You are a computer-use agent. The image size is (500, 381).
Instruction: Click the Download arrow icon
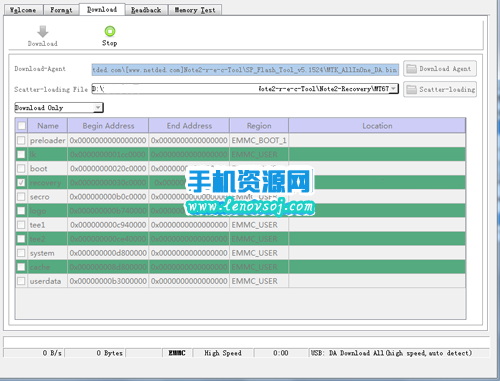pyautogui.click(x=43, y=32)
